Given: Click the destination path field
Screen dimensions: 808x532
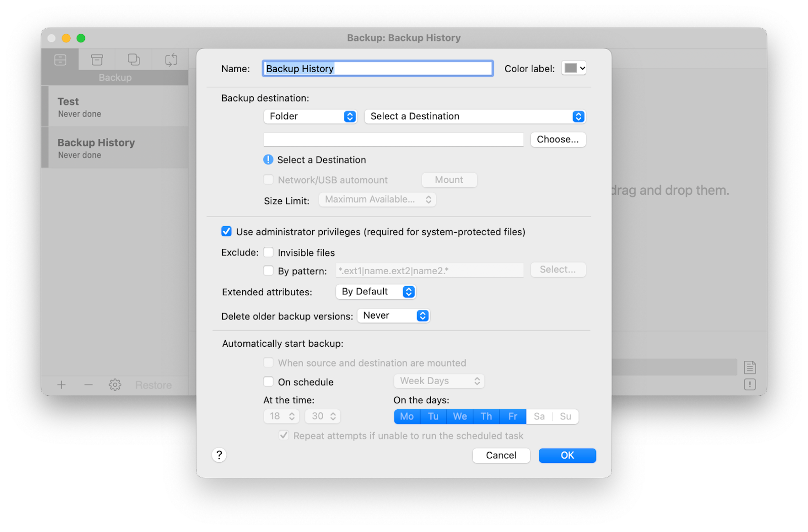Looking at the screenshot, I should click(393, 140).
